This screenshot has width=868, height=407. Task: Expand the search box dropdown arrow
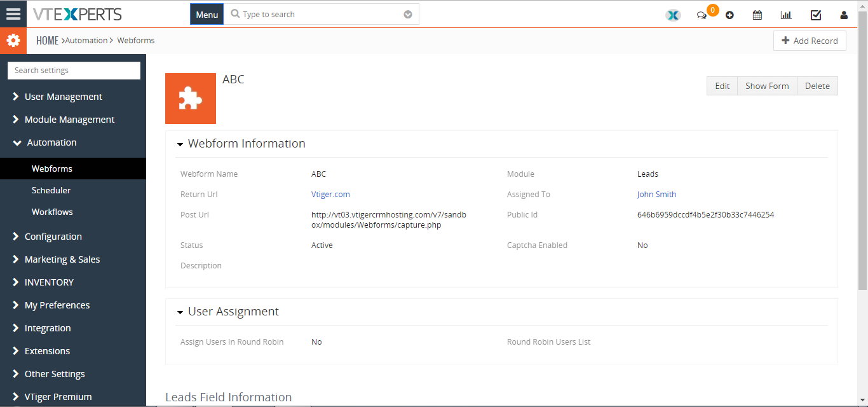click(x=408, y=15)
